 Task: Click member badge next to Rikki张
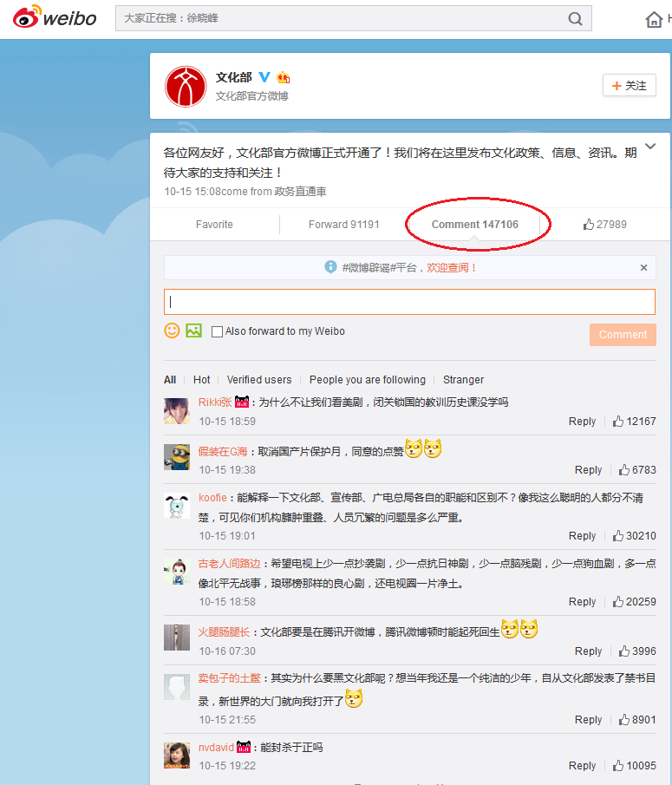[x=242, y=402]
